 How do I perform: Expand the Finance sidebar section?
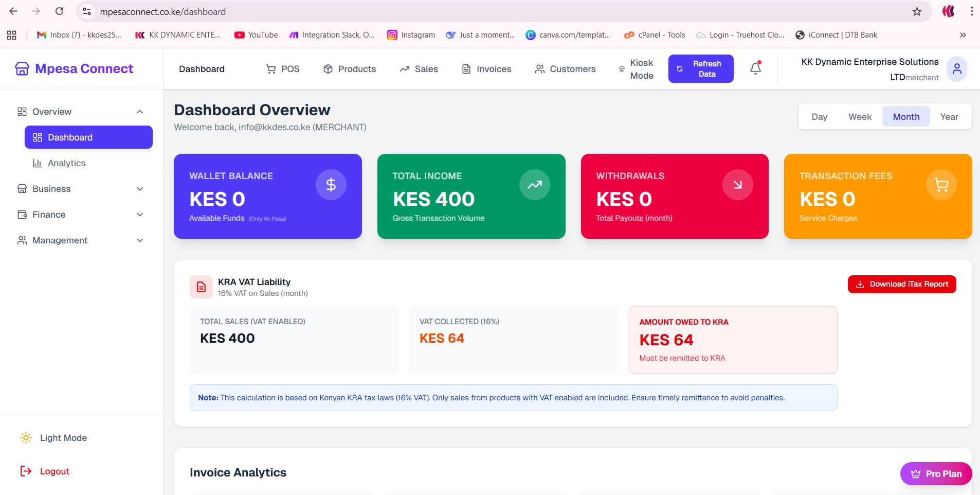(x=140, y=215)
